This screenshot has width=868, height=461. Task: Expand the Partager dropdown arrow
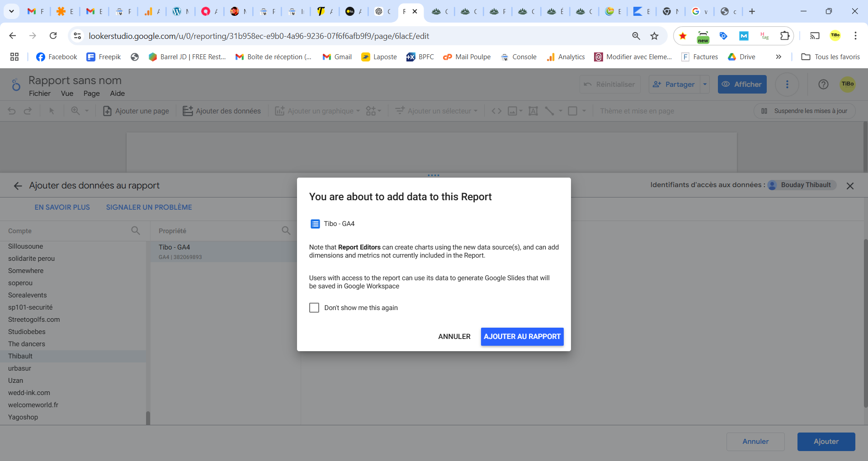click(x=705, y=85)
